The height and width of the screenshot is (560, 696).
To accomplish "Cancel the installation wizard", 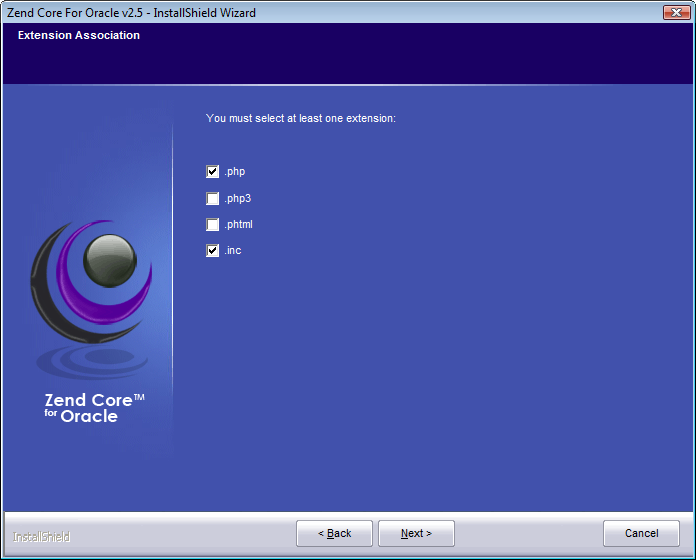I will pyautogui.click(x=641, y=533).
